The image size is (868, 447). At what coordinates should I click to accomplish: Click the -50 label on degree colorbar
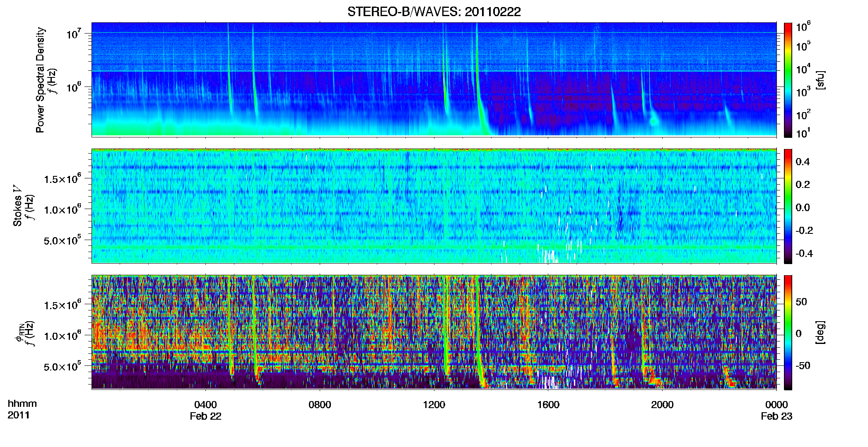pyautogui.click(x=803, y=365)
